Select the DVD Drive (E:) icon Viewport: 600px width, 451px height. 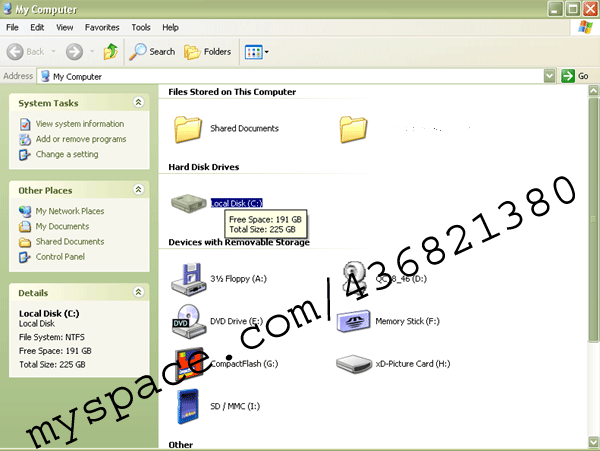tap(188, 321)
